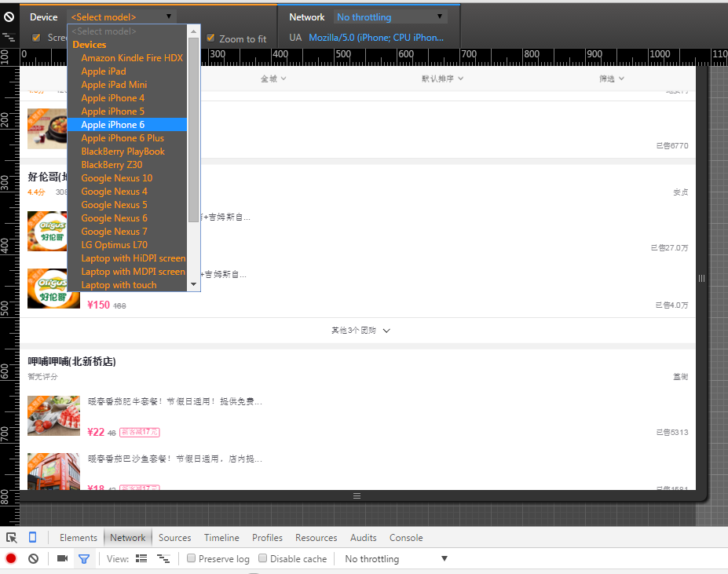Expand the 筛选 filter dropdown
The width and height of the screenshot is (728, 574).
(612, 79)
